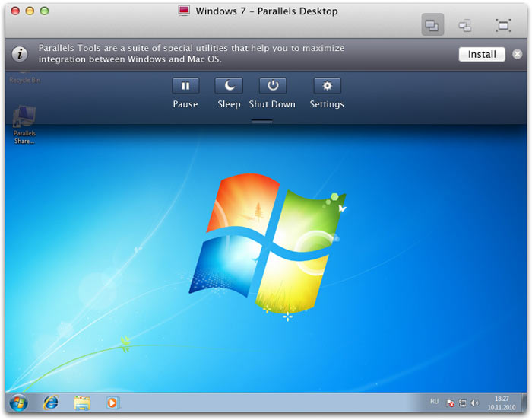
Task: Pause the virtual machine
Action: coord(185,86)
